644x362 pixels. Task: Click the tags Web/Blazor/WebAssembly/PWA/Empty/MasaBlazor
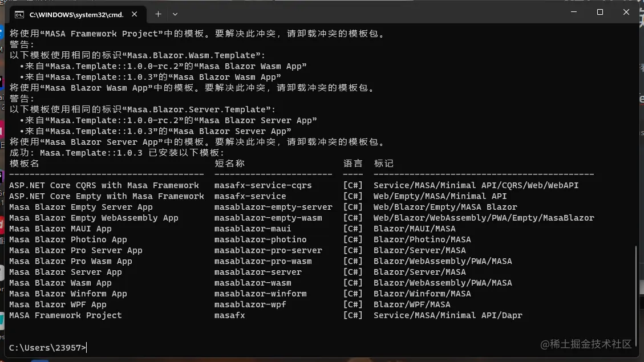[x=484, y=218]
